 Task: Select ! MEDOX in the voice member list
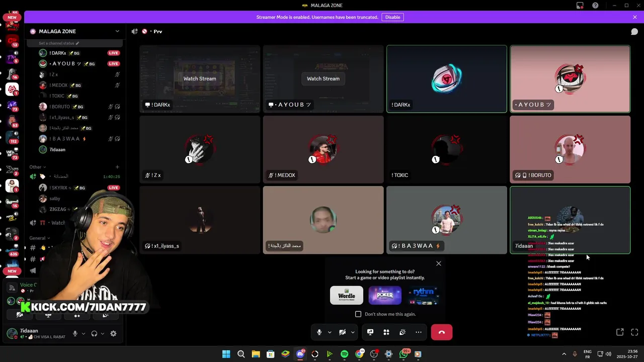click(79, 85)
